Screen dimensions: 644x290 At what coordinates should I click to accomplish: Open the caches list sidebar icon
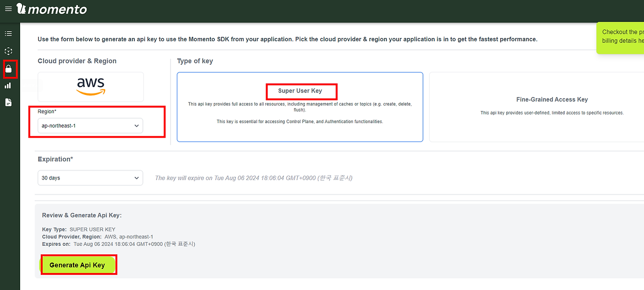point(8,34)
